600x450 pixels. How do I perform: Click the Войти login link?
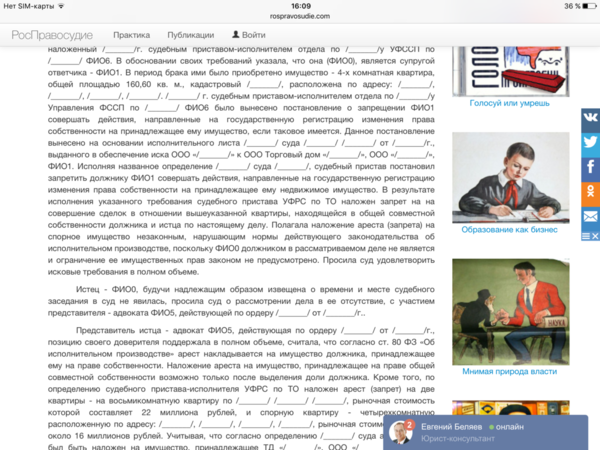254,35
